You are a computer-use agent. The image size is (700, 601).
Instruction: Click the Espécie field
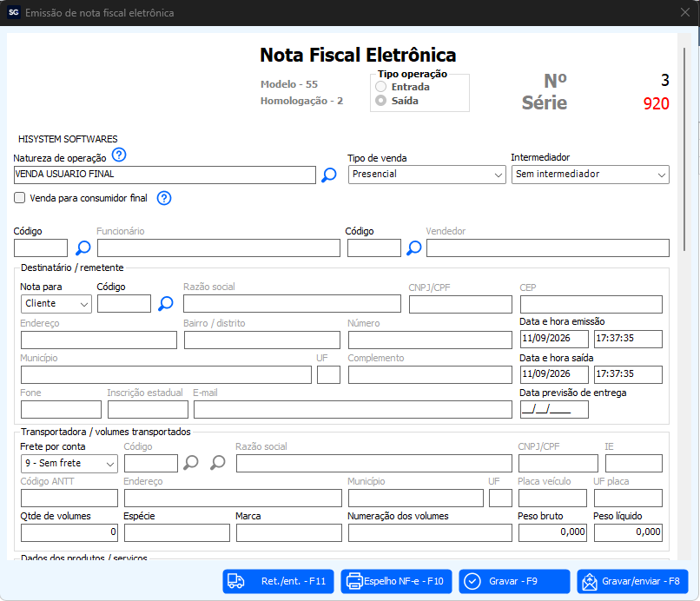(177, 532)
